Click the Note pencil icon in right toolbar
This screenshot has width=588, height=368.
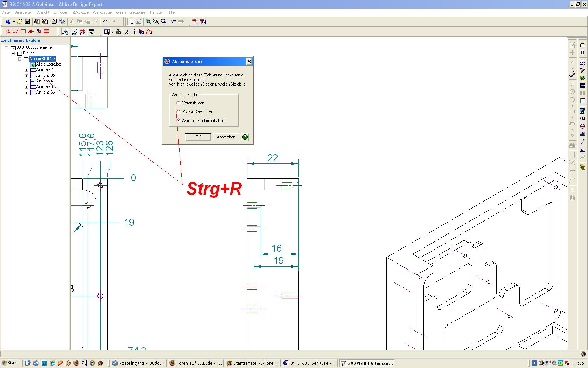coord(582,110)
